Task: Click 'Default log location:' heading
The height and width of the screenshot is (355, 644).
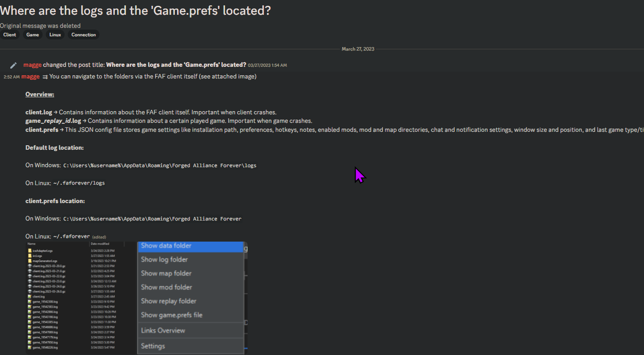Action: (x=55, y=147)
